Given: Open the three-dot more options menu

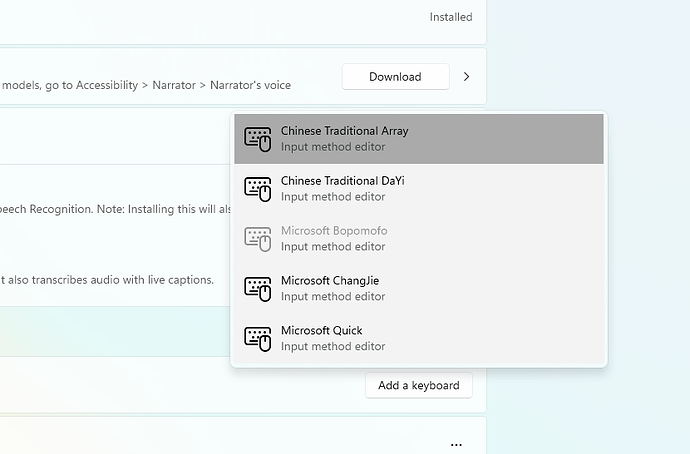Looking at the screenshot, I should [x=456, y=444].
